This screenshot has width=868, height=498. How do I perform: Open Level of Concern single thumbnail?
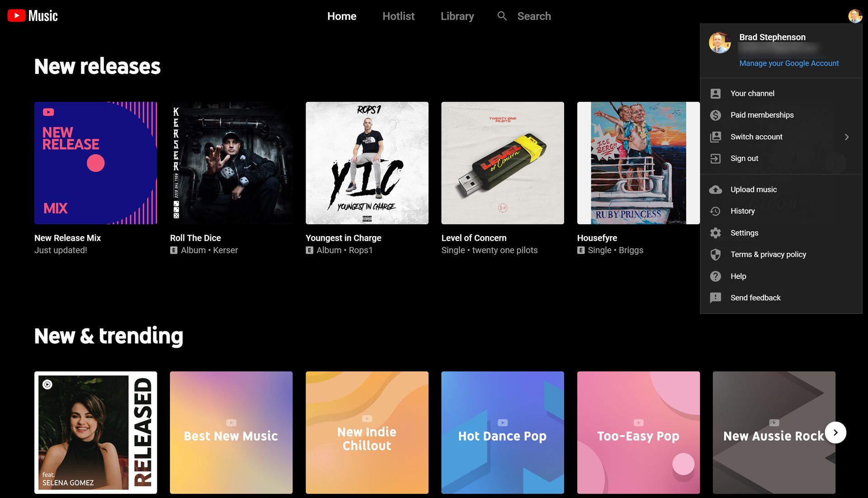[503, 163]
